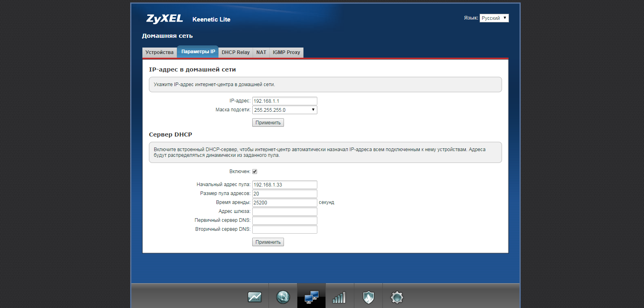Click the gateway address field
The height and width of the screenshot is (308, 644).
pyautogui.click(x=285, y=211)
